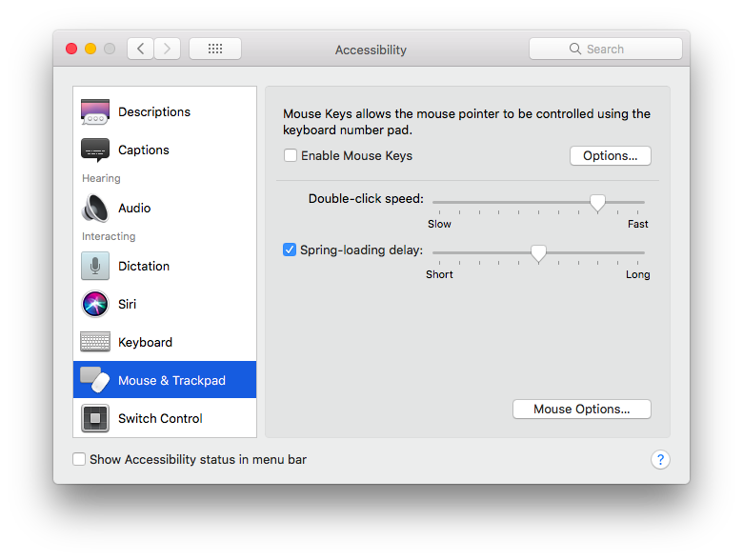The image size is (743, 560).
Task: Select Mouse & Trackpad label
Action: tap(171, 380)
